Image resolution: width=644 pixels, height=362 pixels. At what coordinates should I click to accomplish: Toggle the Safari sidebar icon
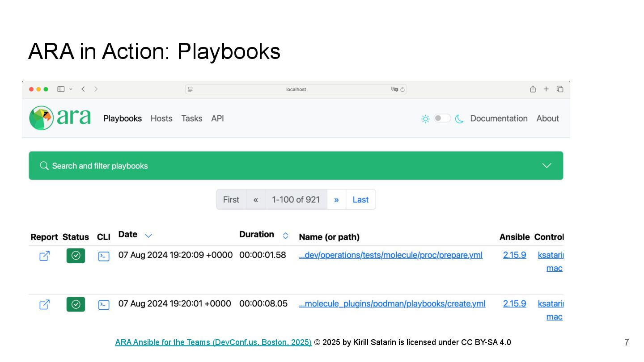[x=61, y=89]
